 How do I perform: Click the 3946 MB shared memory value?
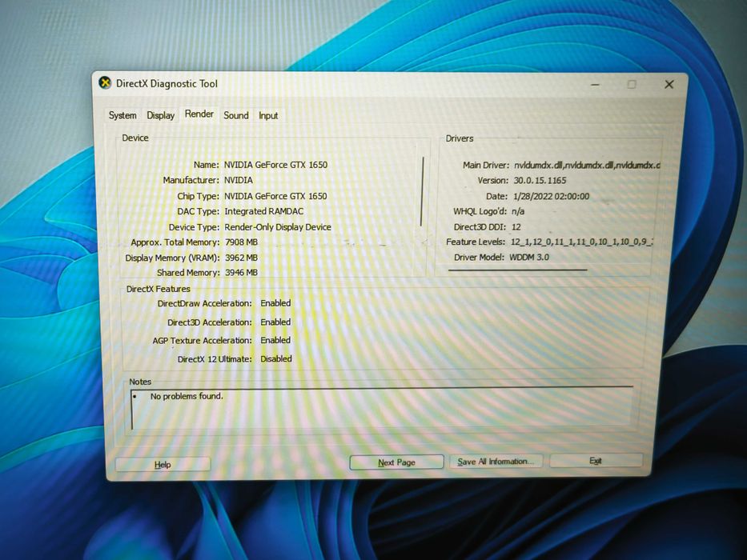pos(241,272)
